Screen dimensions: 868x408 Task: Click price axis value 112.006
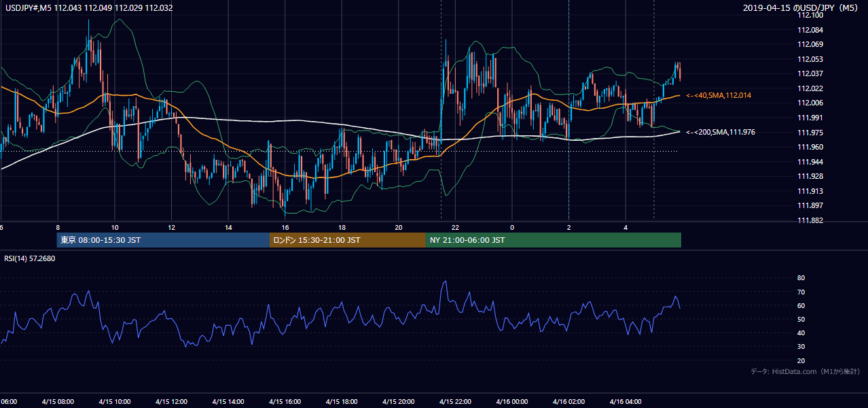[811, 103]
